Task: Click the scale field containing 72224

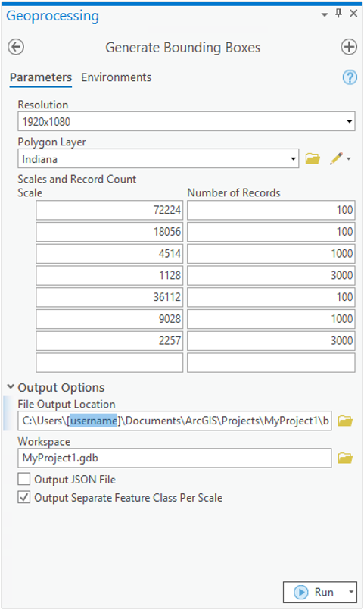Action: [x=110, y=210]
